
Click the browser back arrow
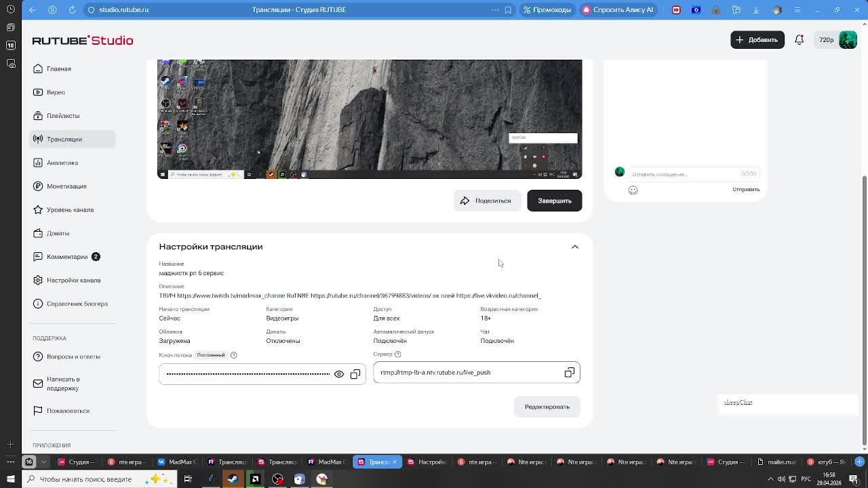click(32, 9)
